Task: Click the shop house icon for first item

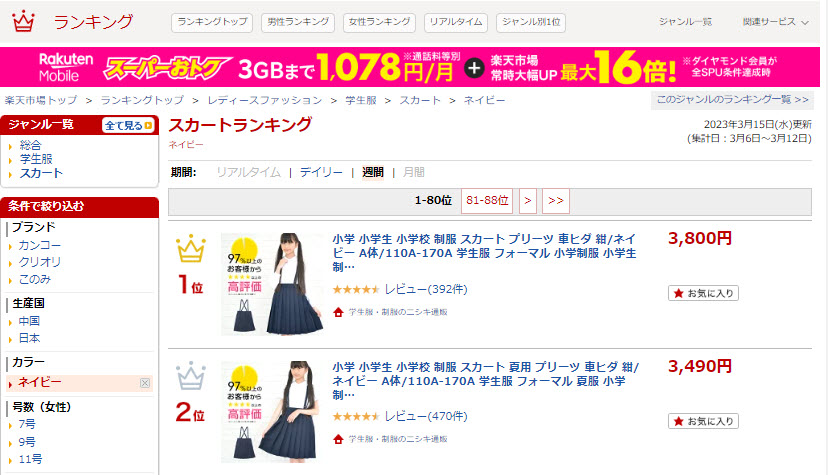Action: [338, 312]
